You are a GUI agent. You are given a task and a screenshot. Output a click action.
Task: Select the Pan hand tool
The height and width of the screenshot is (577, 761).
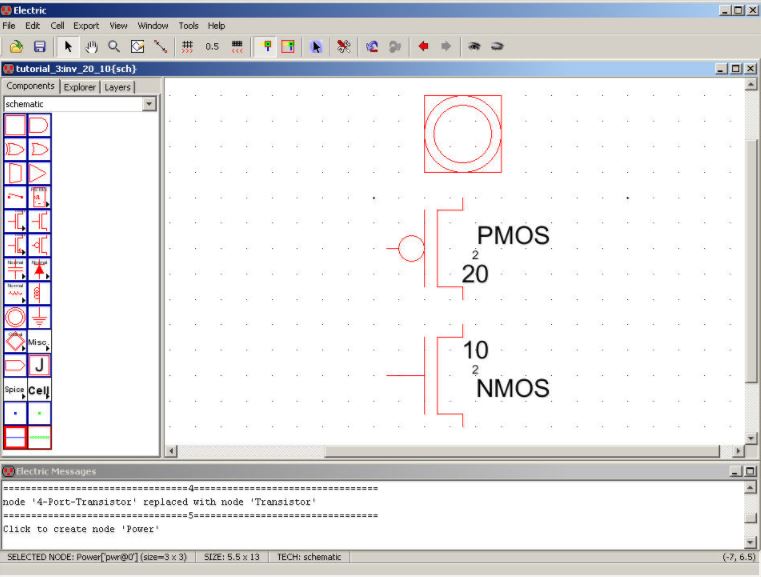pyautogui.click(x=91, y=46)
